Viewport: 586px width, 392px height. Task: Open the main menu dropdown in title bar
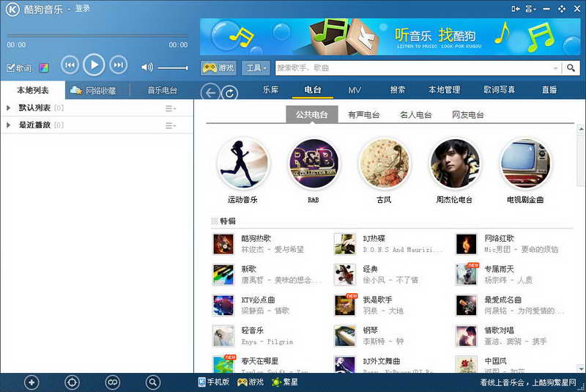(530, 9)
